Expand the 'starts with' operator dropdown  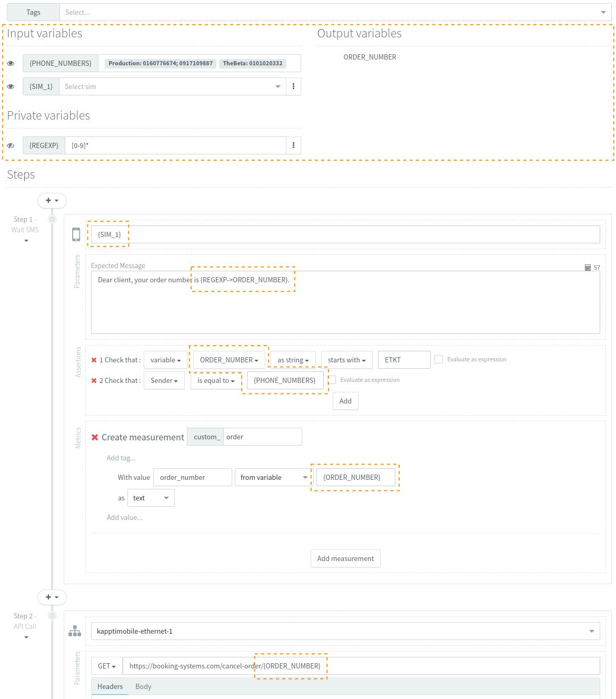pyautogui.click(x=346, y=360)
